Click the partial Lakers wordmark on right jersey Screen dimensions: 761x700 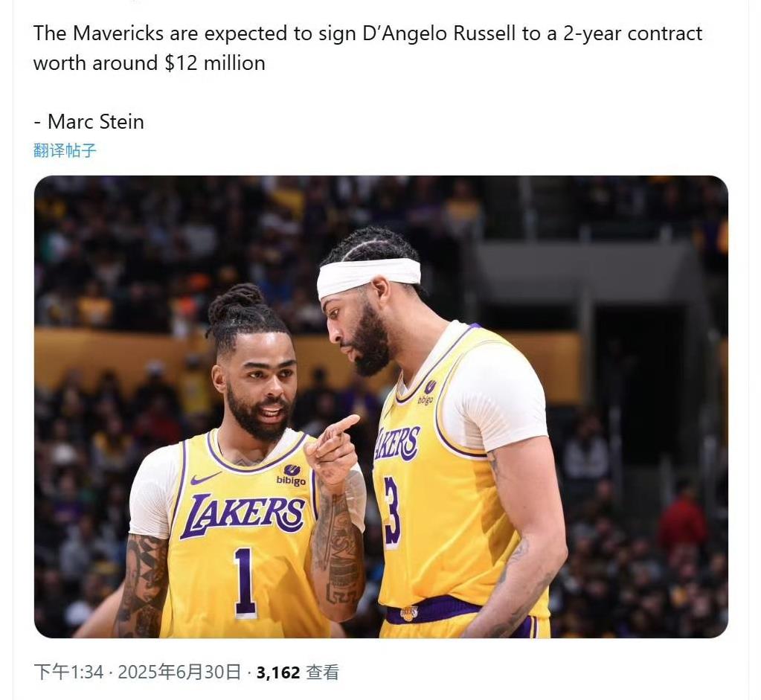click(x=396, y=443)
